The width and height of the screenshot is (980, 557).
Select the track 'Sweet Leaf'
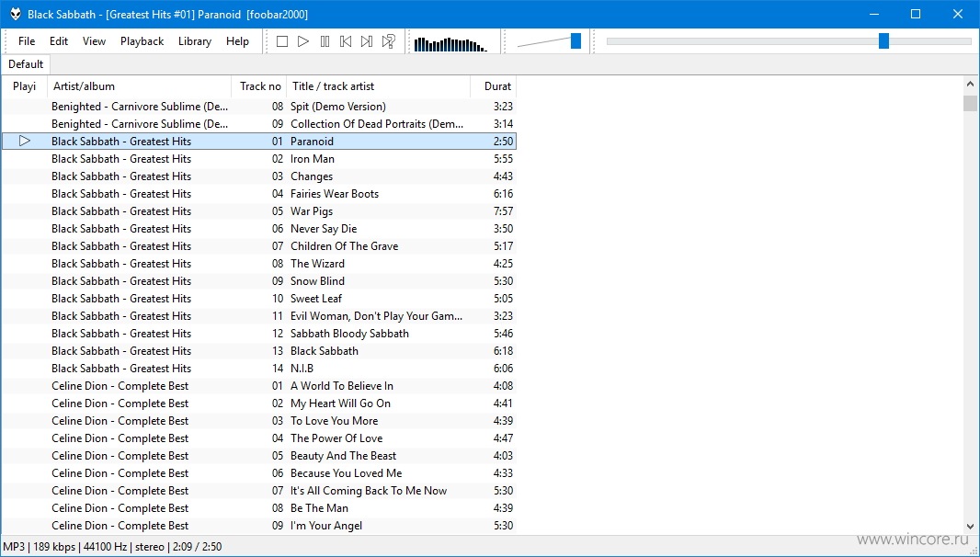[258, 299]
